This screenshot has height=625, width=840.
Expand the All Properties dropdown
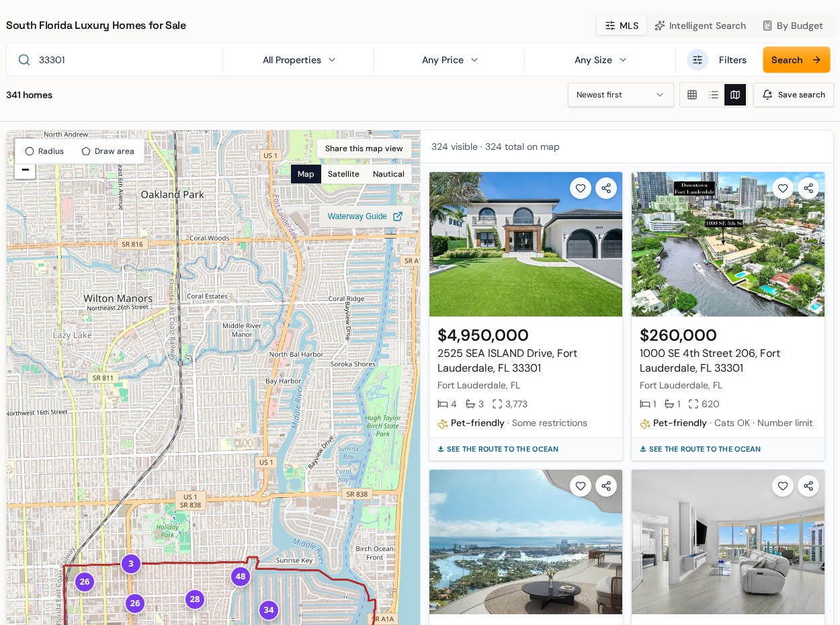pyautogui.click(x=298, y=60)
